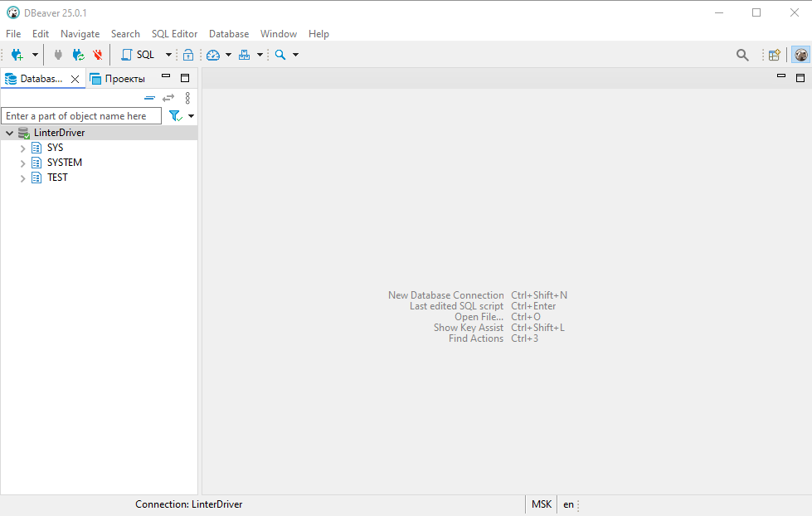Screen dimensions: 812x516
Task: Open the Database menu
Action: pos(228,34)
